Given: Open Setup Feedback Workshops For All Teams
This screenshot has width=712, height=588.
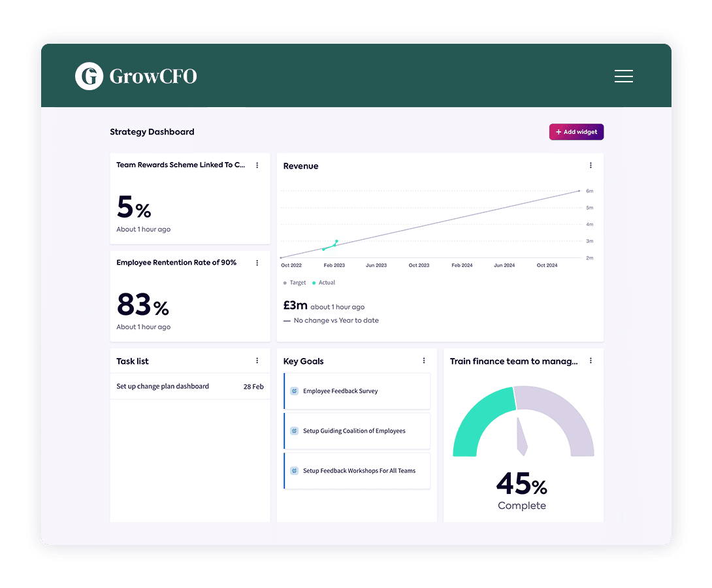Looking at the screenshot, I should (357, 471).
